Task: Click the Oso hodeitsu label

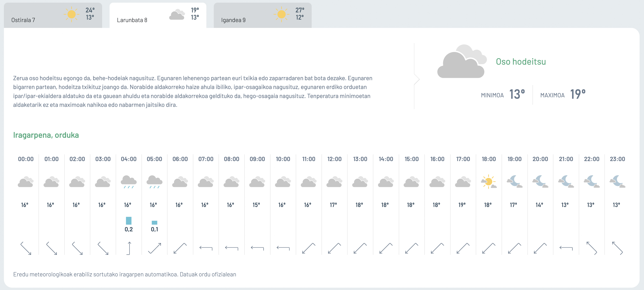Action: 521,62
